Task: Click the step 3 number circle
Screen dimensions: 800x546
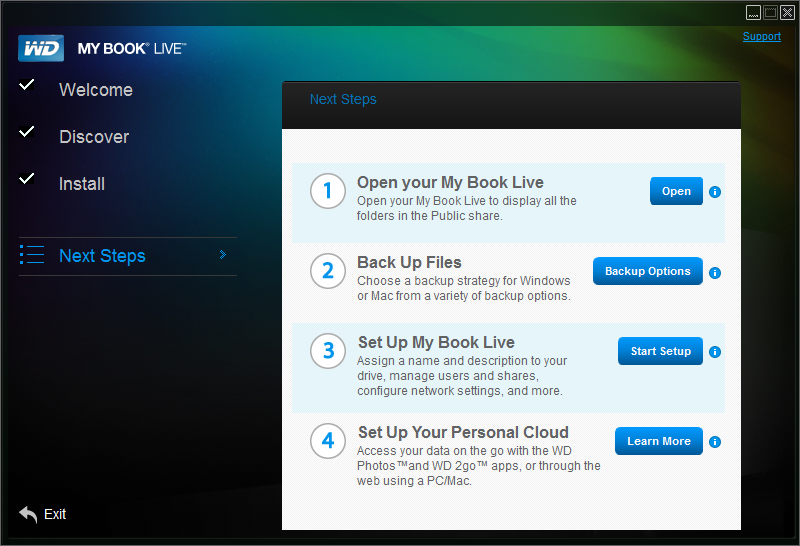Action: [328, 351]
